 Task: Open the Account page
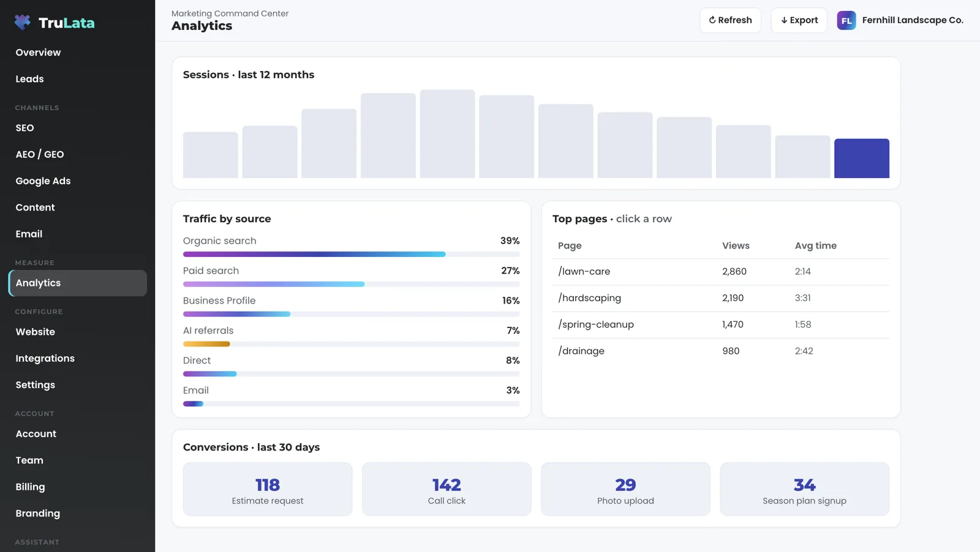coord(77,434)
